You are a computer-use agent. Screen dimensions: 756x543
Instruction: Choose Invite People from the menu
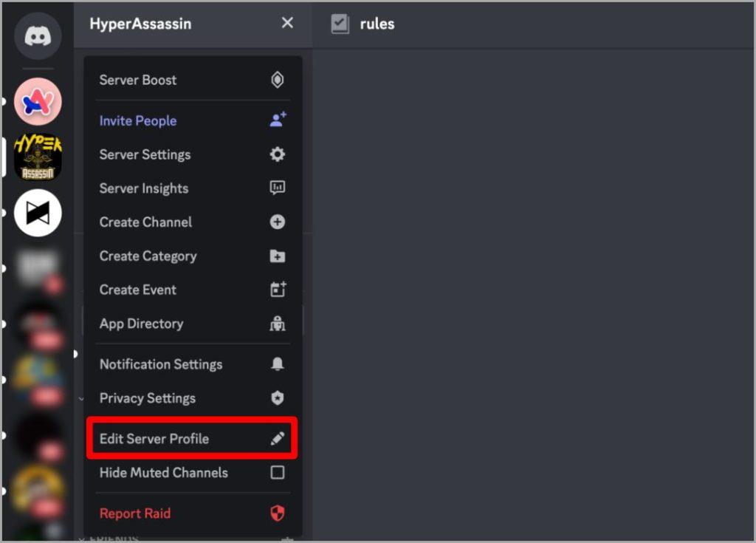(193, 120)
